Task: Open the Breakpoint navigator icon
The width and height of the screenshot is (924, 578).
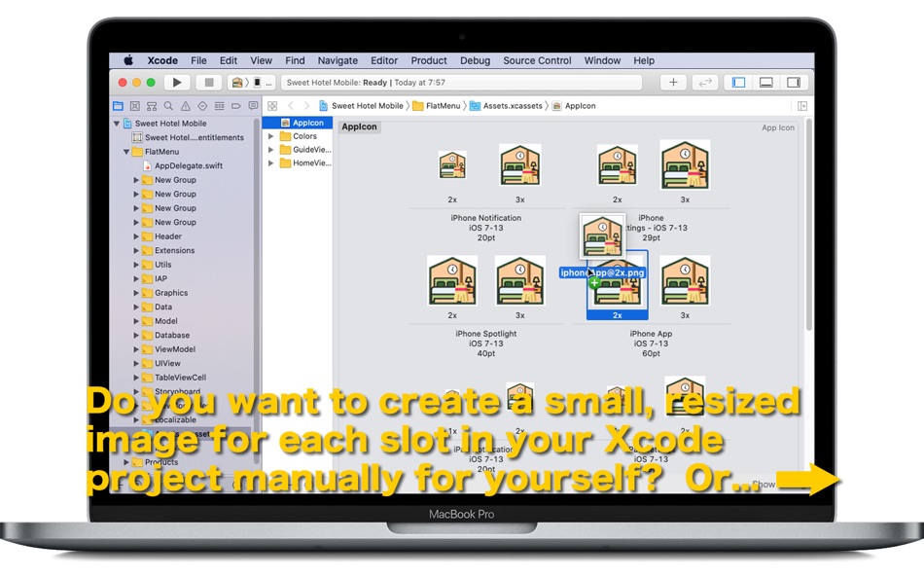Action: coord(236,106)
